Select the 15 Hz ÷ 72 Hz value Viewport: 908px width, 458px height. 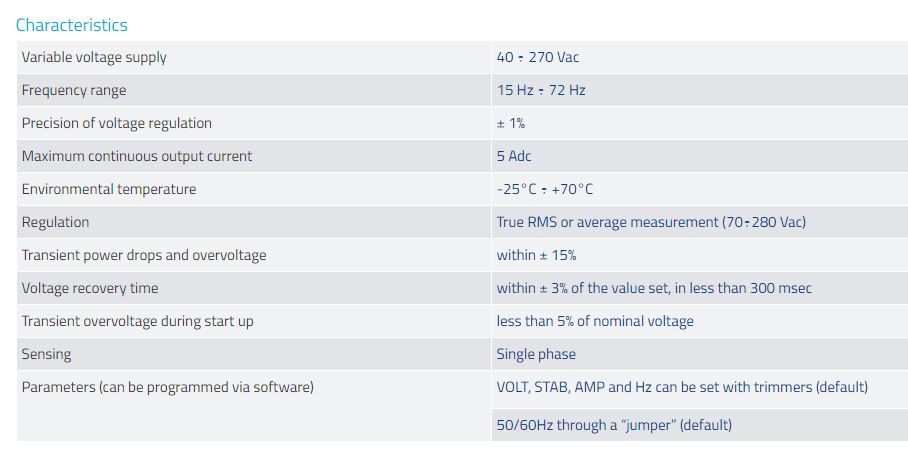pyautogui.click(x=541, y=91)
